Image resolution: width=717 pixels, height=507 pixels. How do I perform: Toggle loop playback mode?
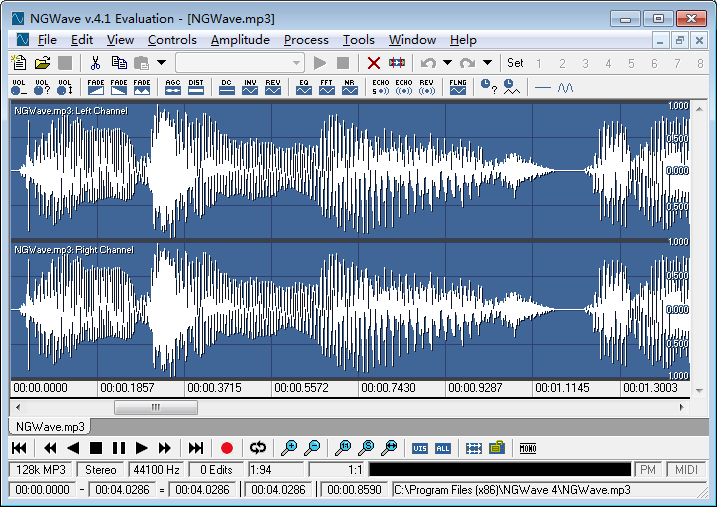[x=258, y=448]
